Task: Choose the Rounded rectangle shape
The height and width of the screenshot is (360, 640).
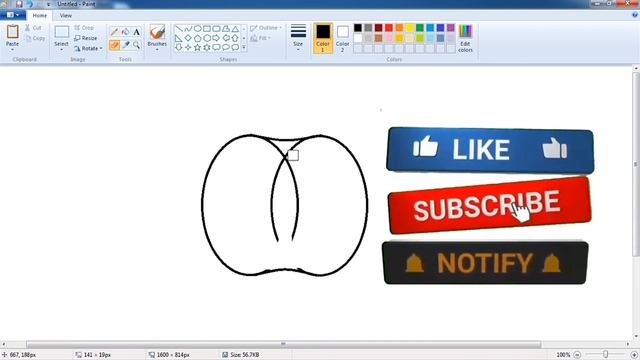Action: point(216,29)
